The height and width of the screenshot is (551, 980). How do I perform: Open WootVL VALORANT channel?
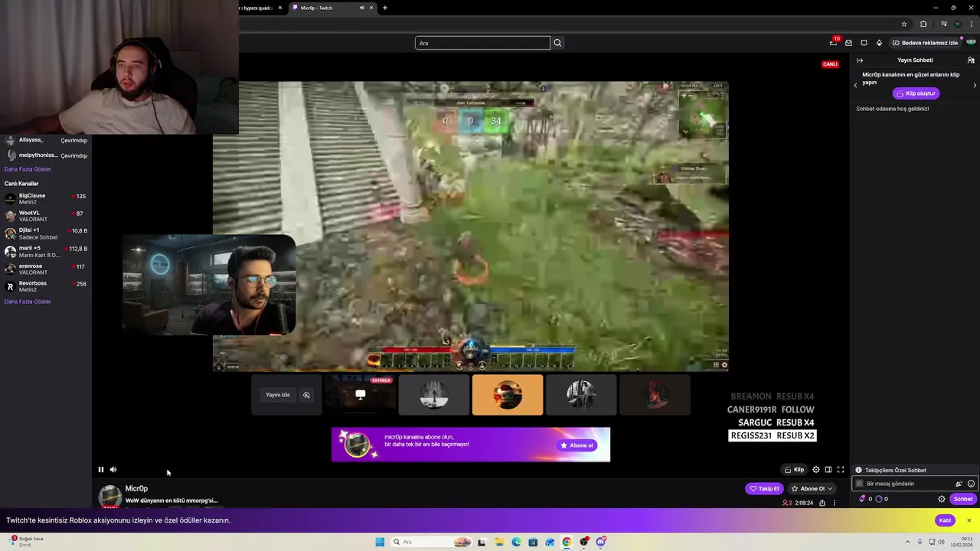click(x=46, y=216)
